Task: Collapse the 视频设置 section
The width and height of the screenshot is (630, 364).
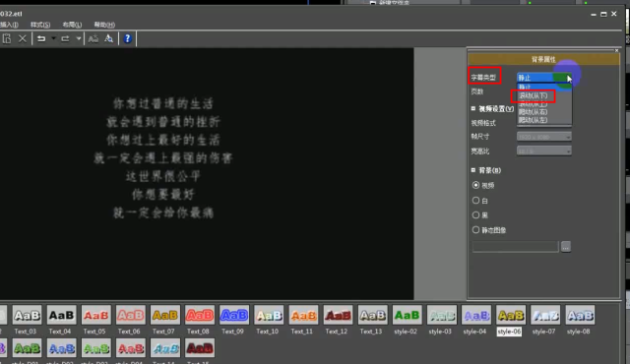Action: (x=473, y=109)
